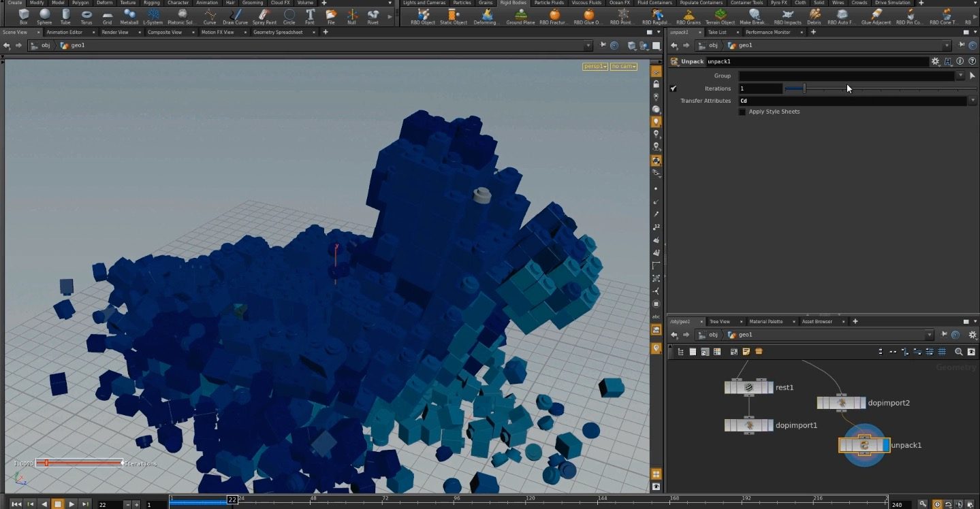Viewport: 980px width, 509px height.
Task: Click the viewport Iterations HUD slider
Action: point(79,463)
